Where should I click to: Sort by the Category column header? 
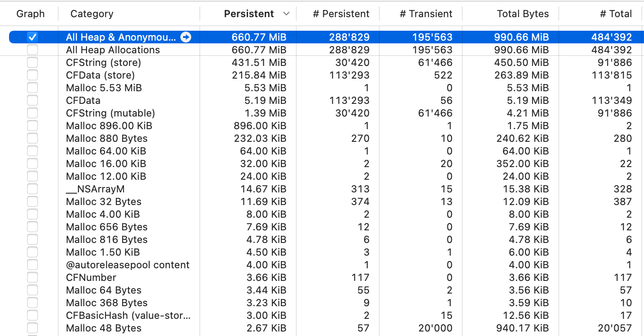(92, 14)
